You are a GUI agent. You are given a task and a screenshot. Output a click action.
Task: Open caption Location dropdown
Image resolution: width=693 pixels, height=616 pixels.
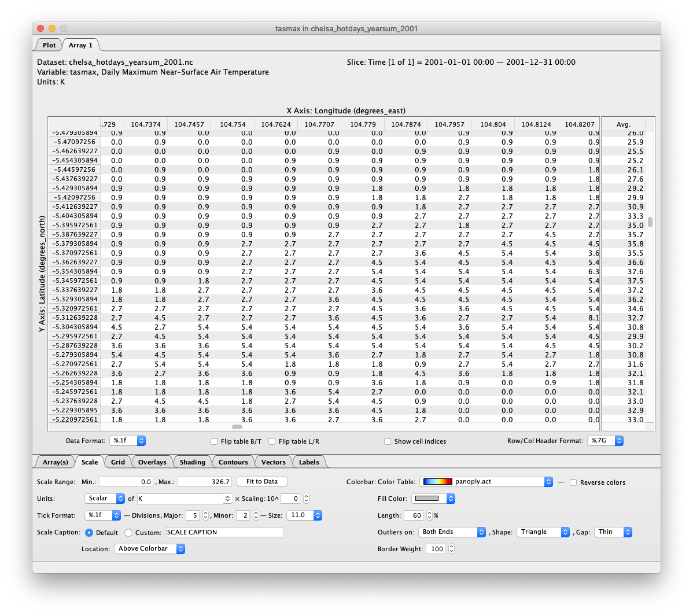149,549
